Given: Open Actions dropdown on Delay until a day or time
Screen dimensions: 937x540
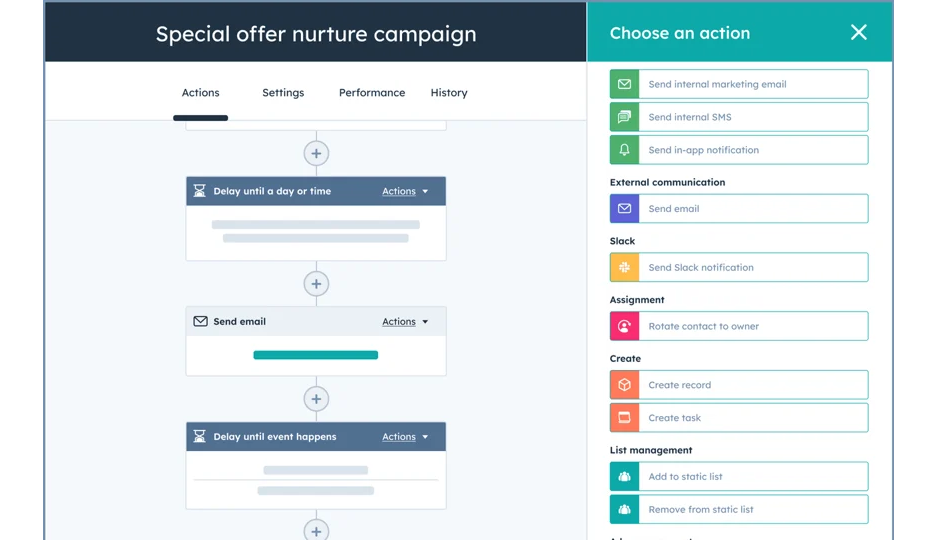Looking at the screenshot, I should tap(405, 191).
